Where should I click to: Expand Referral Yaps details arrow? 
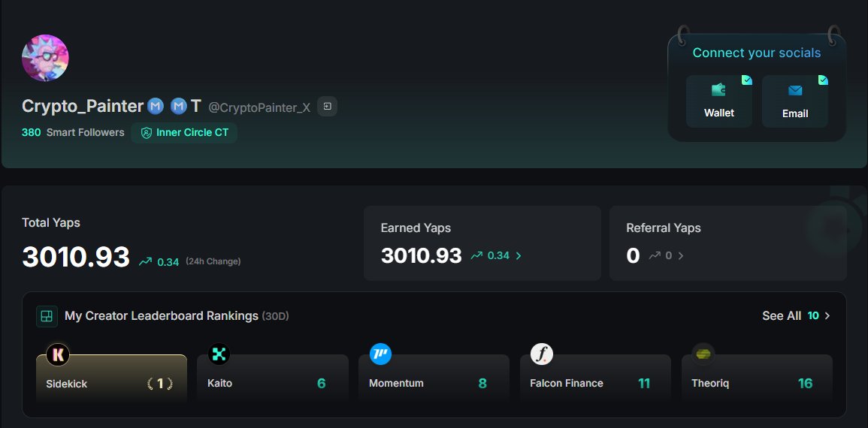(x=681, y=256)
